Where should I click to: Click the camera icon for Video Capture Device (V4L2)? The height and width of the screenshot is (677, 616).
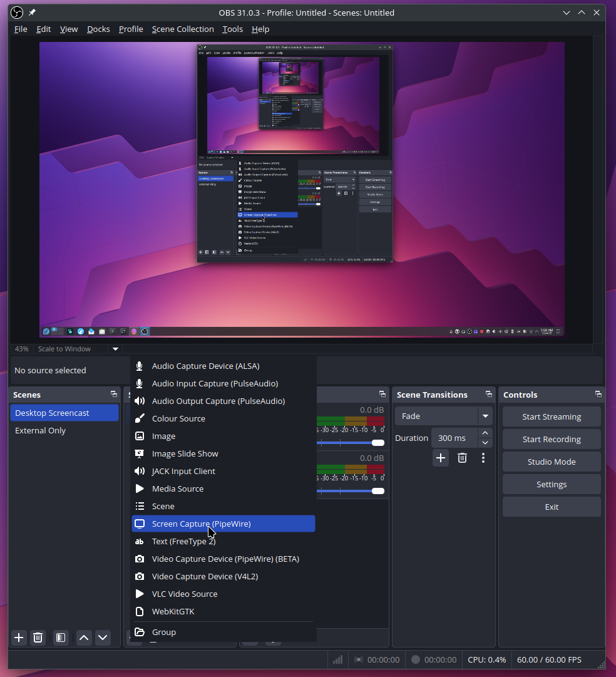pos(140,576)
